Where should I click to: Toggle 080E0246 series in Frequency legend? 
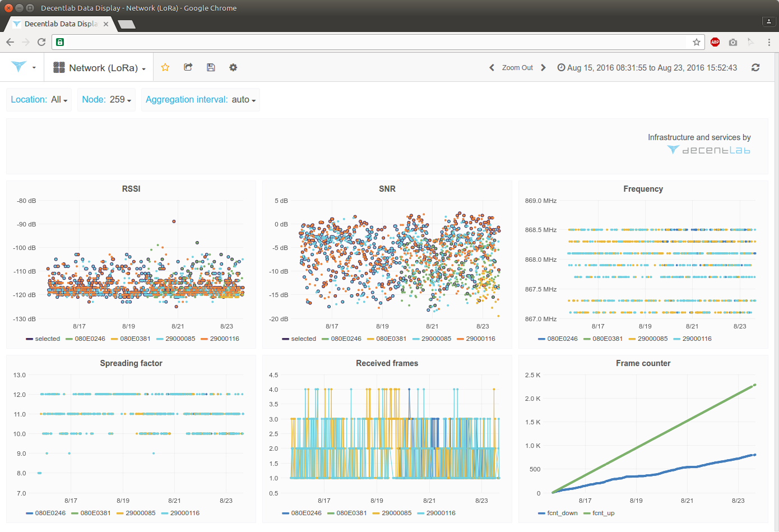(558, 339)
